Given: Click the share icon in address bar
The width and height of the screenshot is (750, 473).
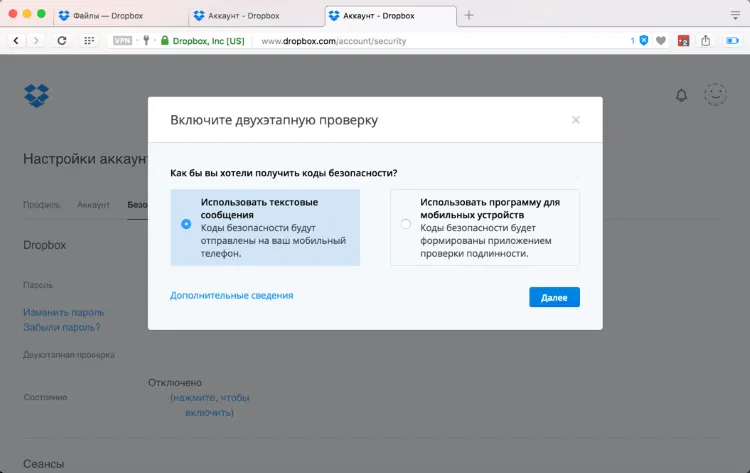Looking at the screenshot, I should tap(706, 41).
